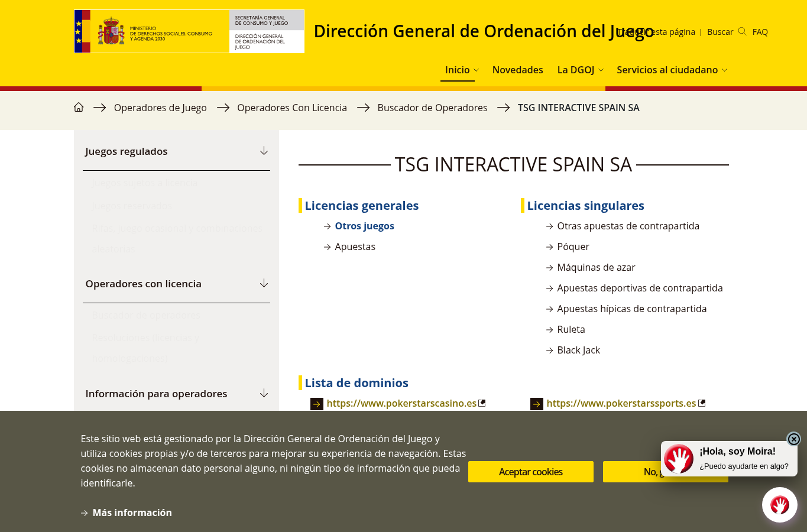Click Licencias singulares section heading

tap(585, 206)
